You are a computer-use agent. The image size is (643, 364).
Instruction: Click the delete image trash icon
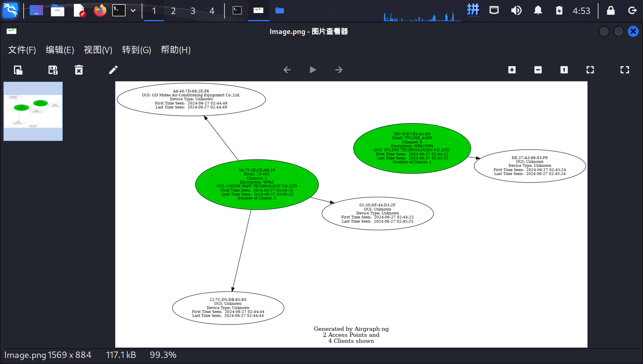[x=79, y=70]
